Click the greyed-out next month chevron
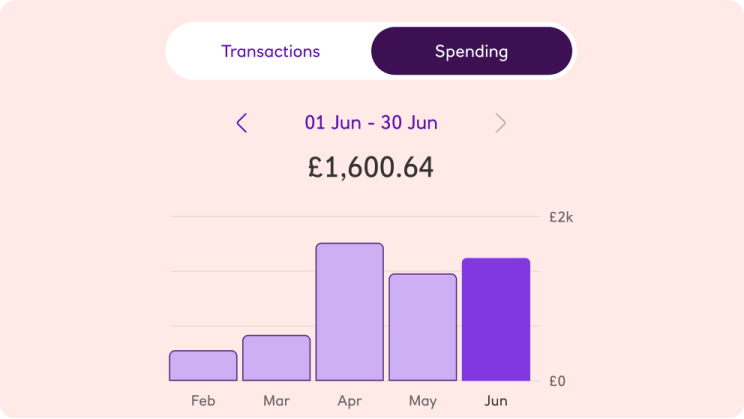 501,123
